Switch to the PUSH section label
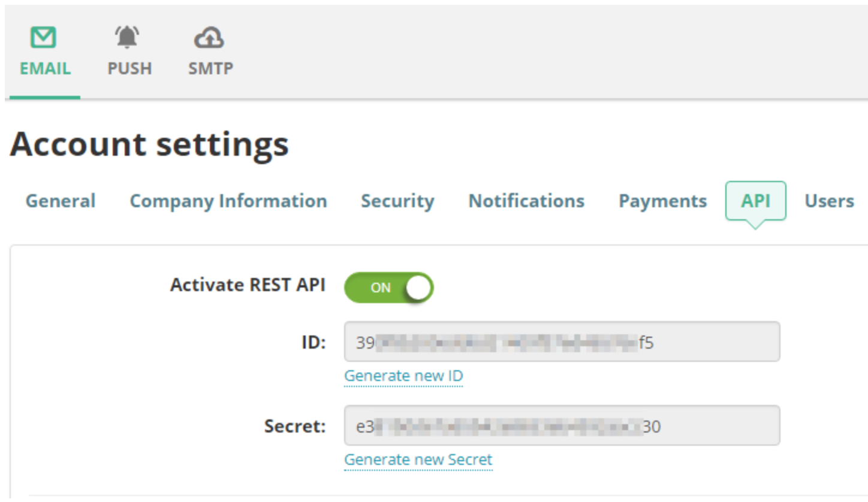The image size is (868, 502). (x=129, y=69)
